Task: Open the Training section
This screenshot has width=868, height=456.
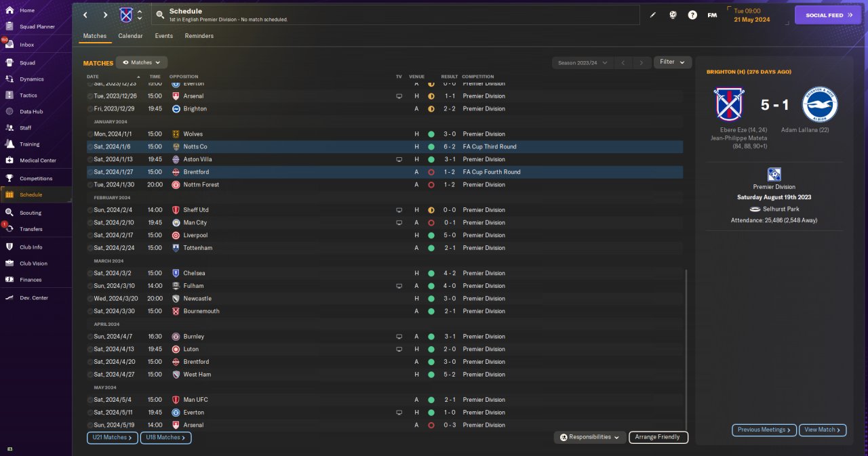Action: tap(29, 144)
